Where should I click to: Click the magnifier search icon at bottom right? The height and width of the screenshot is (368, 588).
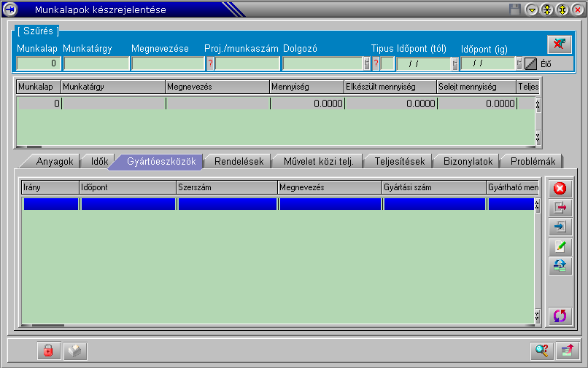[541, 351]
